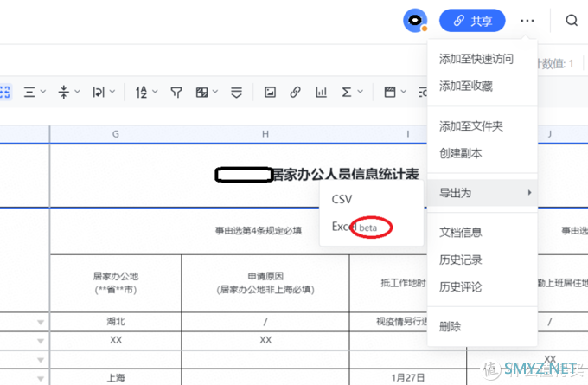Viewport: 588px width, 385px height.
Task: Select 删除 to delete the document
Action: [x=451, y=326]
